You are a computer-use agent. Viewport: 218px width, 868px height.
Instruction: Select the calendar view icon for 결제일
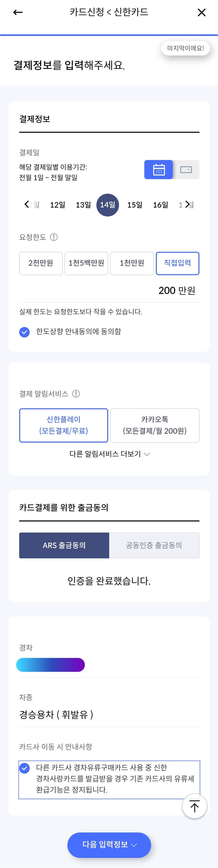158,169
